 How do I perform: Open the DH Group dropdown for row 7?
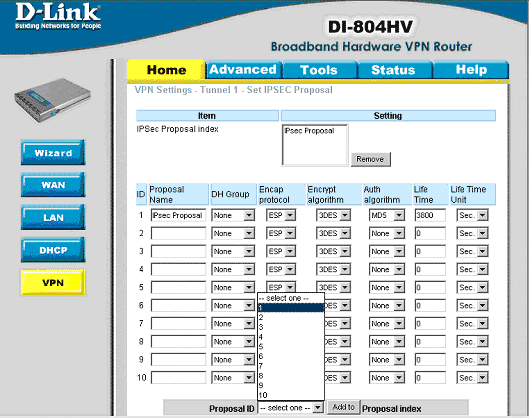(233, 324)
